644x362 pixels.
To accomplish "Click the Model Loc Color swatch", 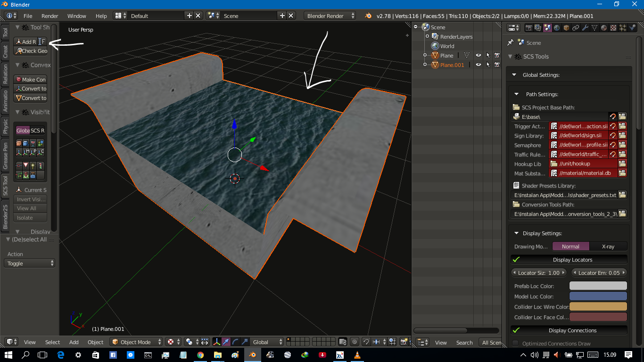I will click(598, 296).
